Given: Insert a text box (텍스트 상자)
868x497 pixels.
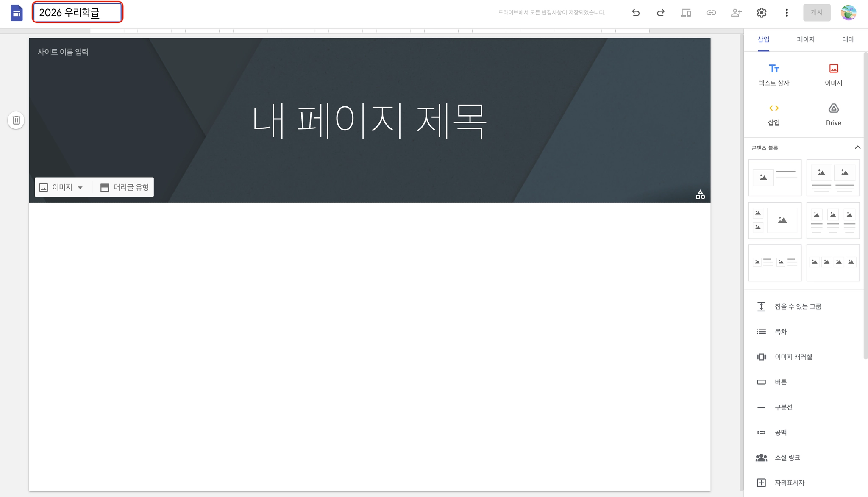Looking at the screenshot, I should tap(773, 74).
